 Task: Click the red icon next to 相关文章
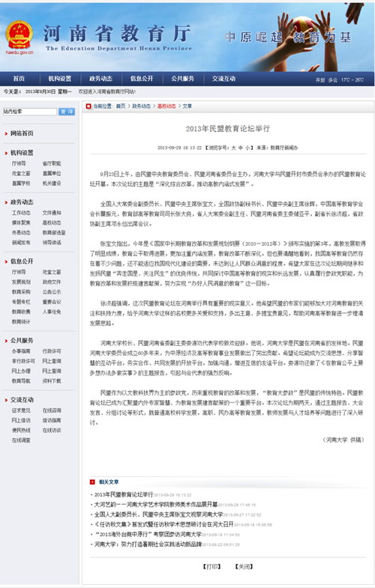(92, 482)
